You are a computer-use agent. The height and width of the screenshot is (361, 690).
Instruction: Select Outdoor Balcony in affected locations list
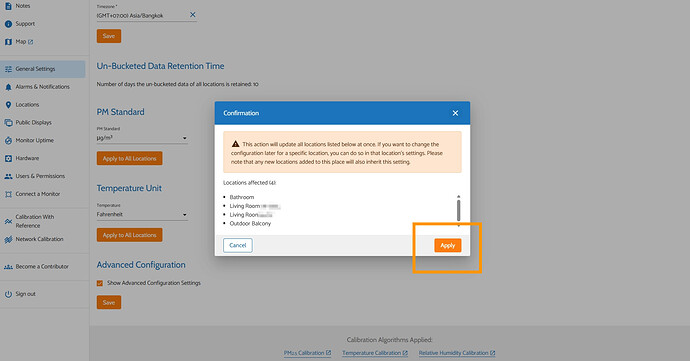[250, 224]
